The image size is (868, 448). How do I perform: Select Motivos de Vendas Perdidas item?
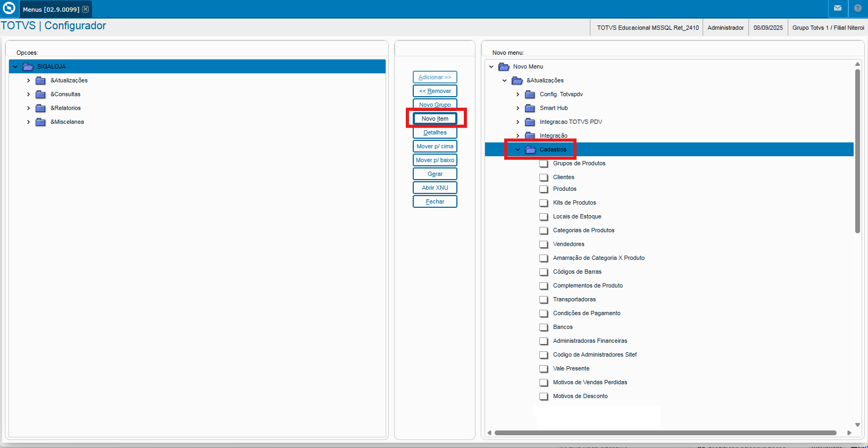(x=590, y=382)
